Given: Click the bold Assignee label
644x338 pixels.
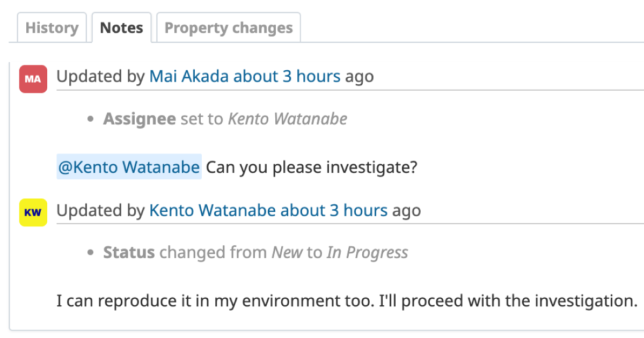Looking at the screenshot, I should click(140, 119).
